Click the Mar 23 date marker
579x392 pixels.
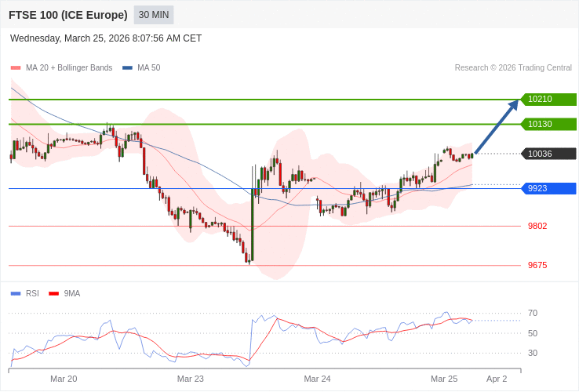point(191,379)
